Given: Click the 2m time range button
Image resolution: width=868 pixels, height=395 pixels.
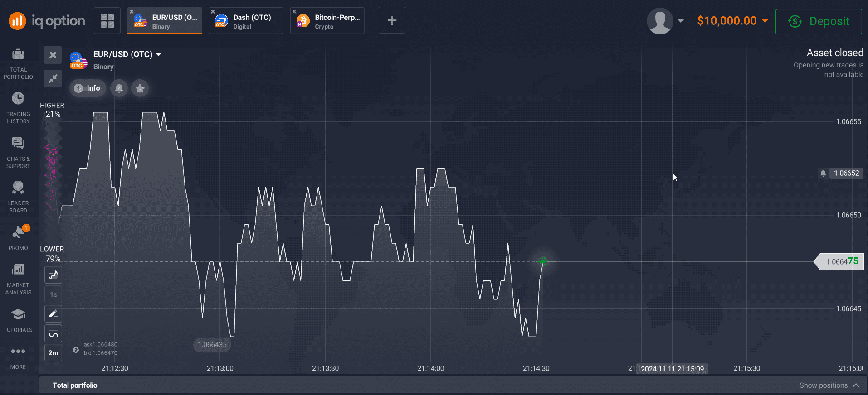Looking at the screenshot, I should pos(53,353).
